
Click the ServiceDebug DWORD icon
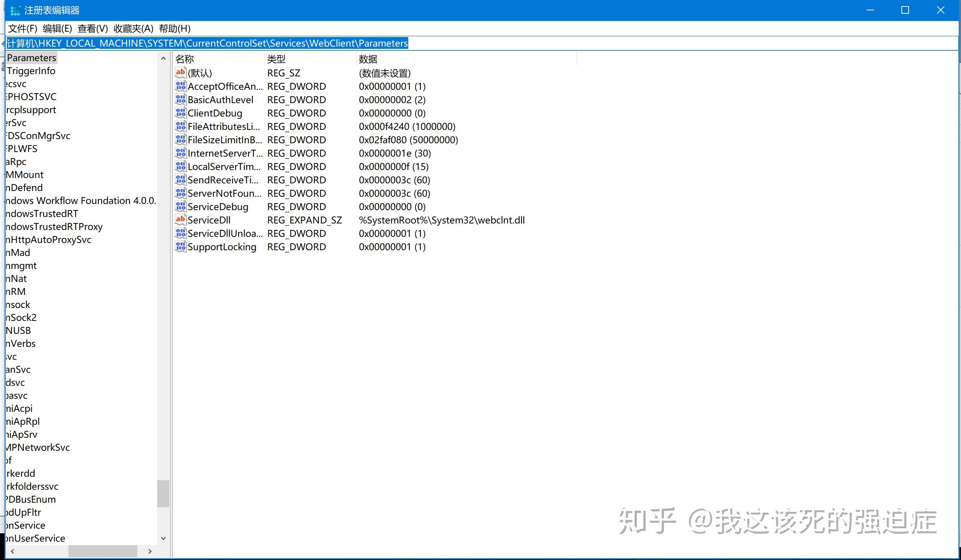click(x=180, y=206)
